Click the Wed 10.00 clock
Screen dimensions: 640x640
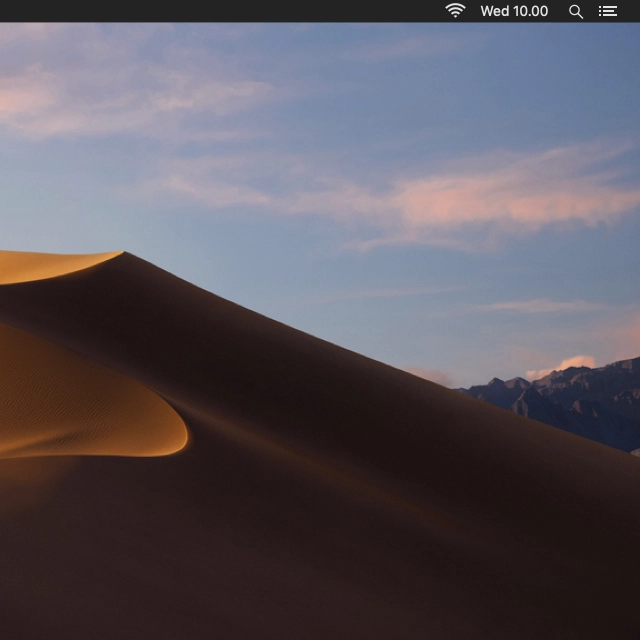click(514, 11)
